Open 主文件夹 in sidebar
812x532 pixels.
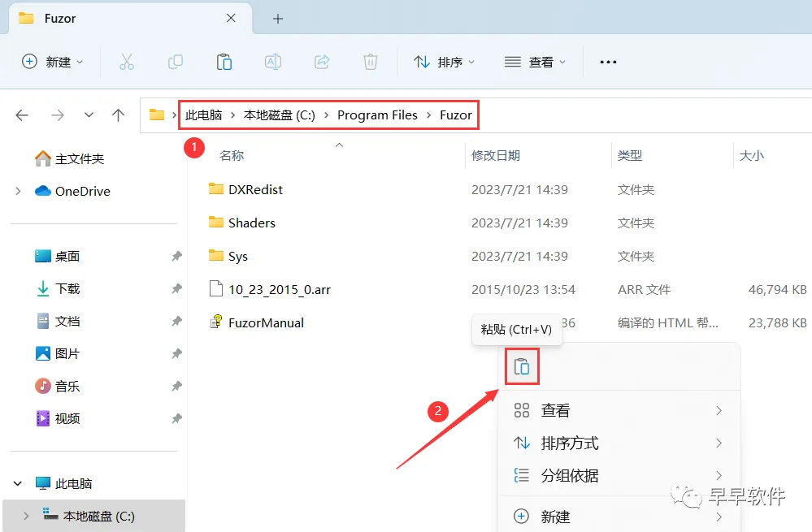(69, 158)
